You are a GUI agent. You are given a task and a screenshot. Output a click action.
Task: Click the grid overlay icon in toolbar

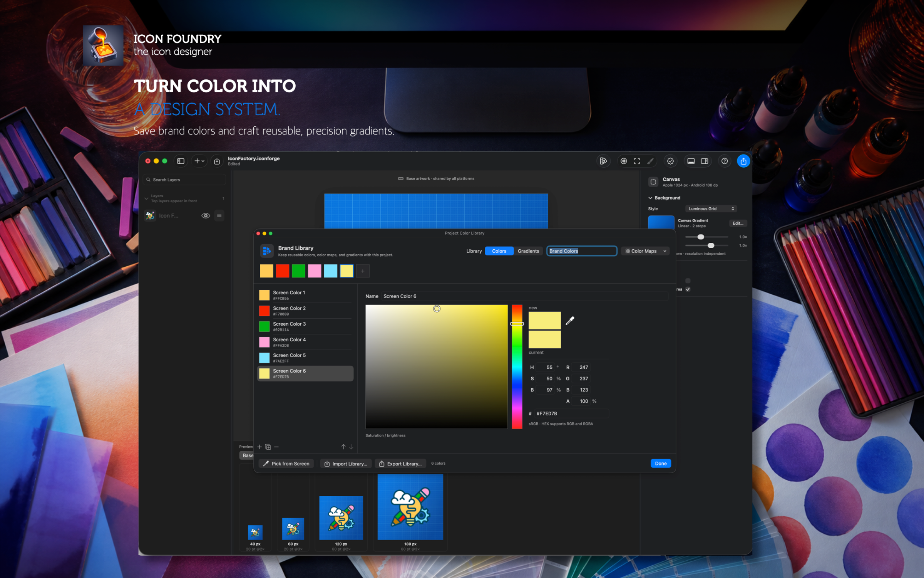pos(624,161)
